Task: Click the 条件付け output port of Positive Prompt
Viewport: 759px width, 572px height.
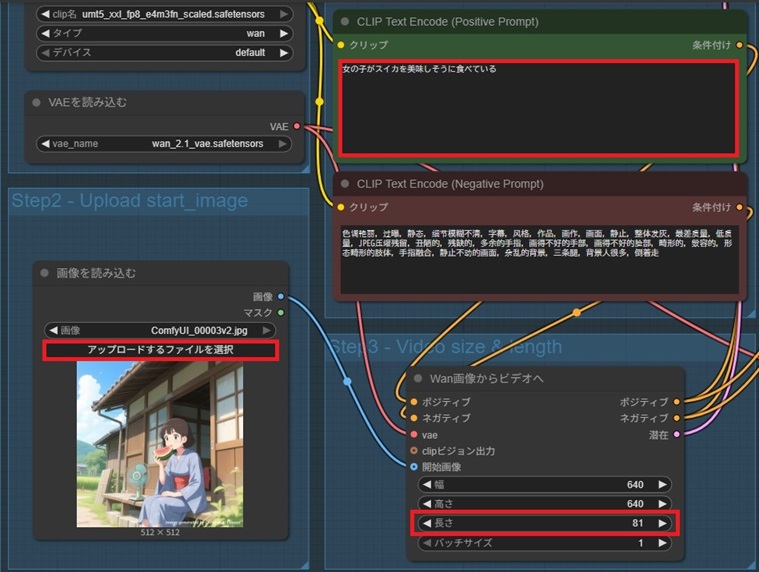Action: click(740, 45)
